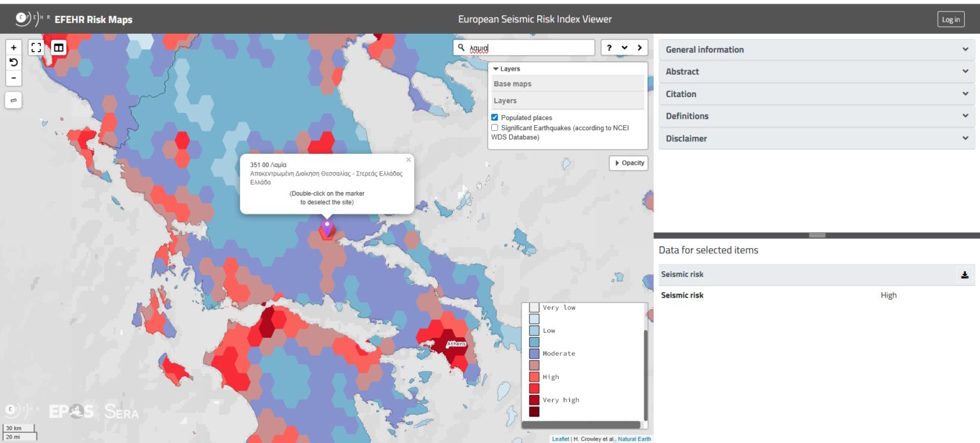Zoom out with the minus button

(13, 78)
